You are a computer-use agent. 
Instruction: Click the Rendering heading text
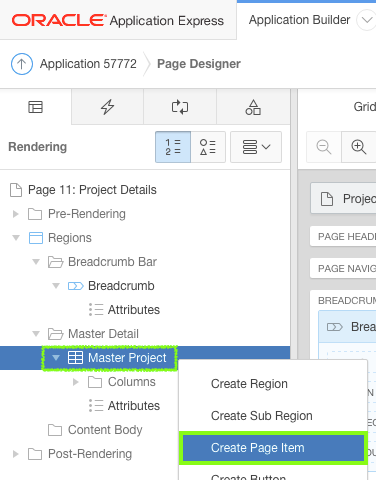click(x=38, y=147)
